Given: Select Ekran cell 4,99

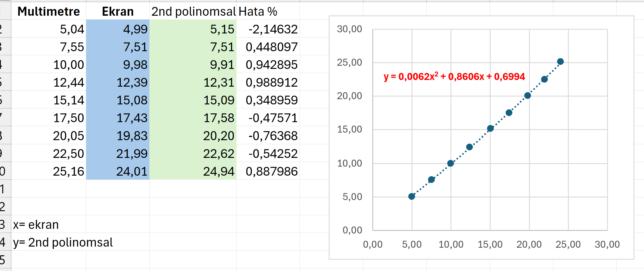Looking at the screenshot, I should 118,29.
